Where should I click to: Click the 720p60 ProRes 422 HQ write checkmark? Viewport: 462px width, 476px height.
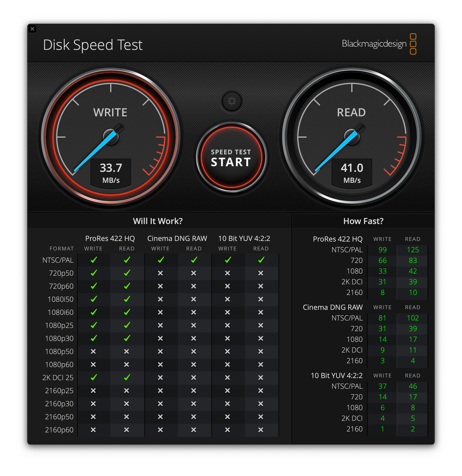click(x=94, y=286)
